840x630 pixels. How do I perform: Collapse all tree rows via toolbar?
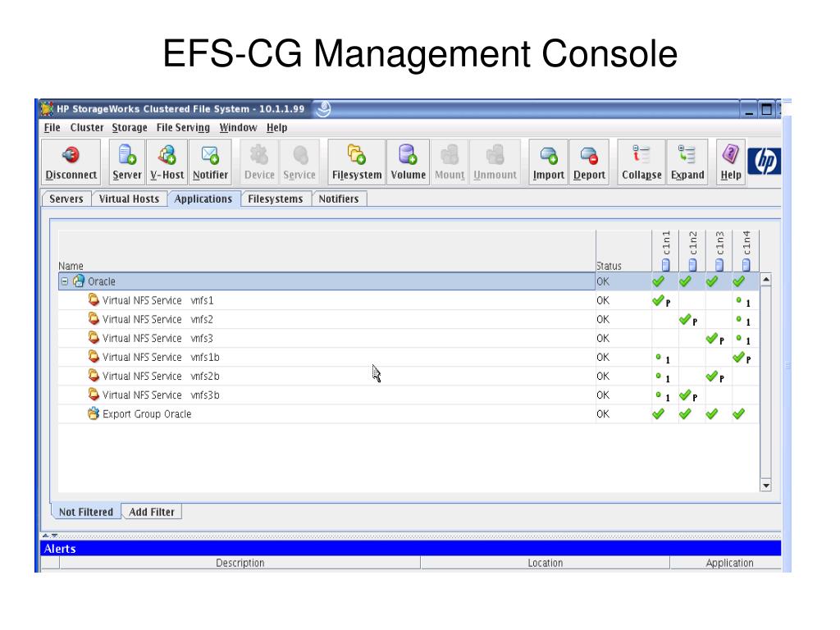click(641, 162)
